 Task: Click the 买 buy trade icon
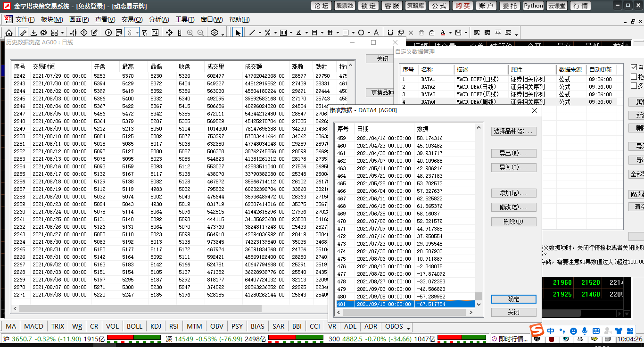[477, 33]
